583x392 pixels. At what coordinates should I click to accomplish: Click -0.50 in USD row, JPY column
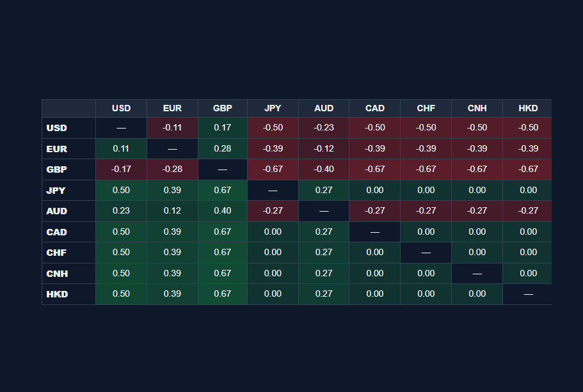point(273,128)
